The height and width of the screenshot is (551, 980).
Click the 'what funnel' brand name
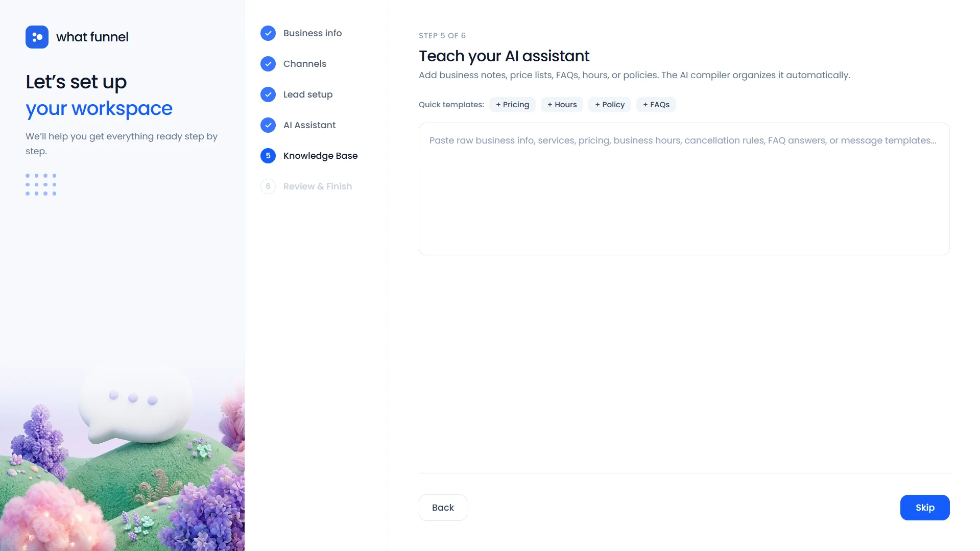tap(92, 37)
